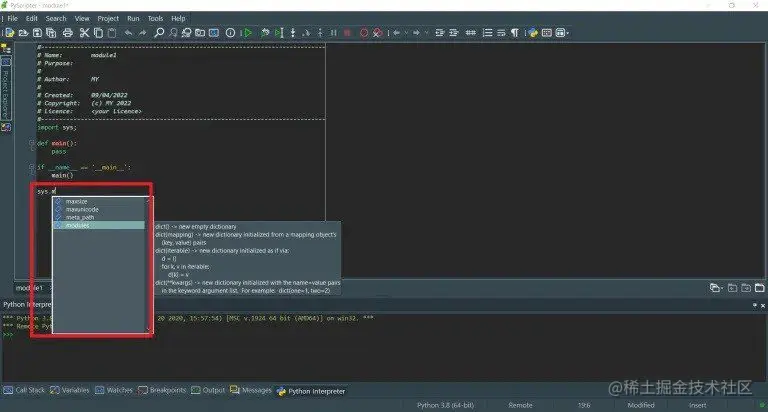
Task: Click the Undo arrow icon
Action: pyautogui.click(x=128, y=33)
